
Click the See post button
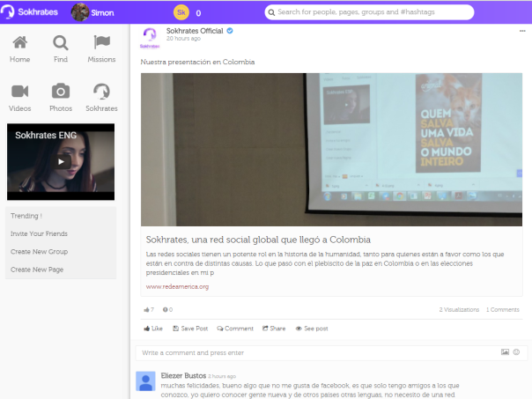click(312, 329)
